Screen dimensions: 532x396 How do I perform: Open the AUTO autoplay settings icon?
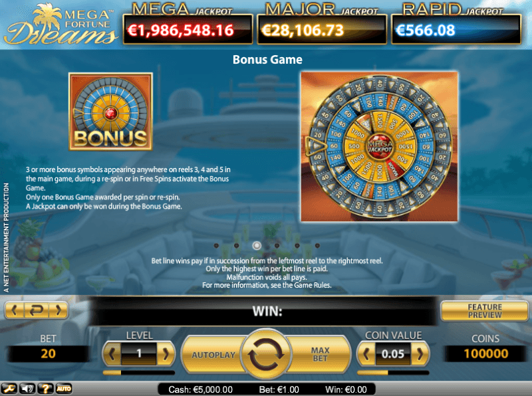(63, 389)
